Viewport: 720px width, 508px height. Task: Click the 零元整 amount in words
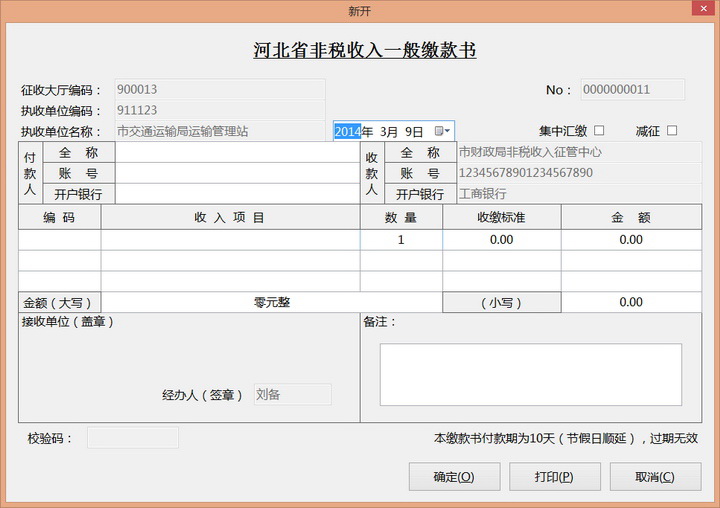pos(272,302)
